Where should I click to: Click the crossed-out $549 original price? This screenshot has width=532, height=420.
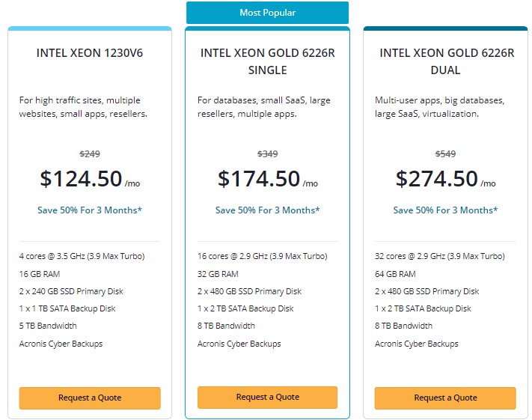click(445, 154)
